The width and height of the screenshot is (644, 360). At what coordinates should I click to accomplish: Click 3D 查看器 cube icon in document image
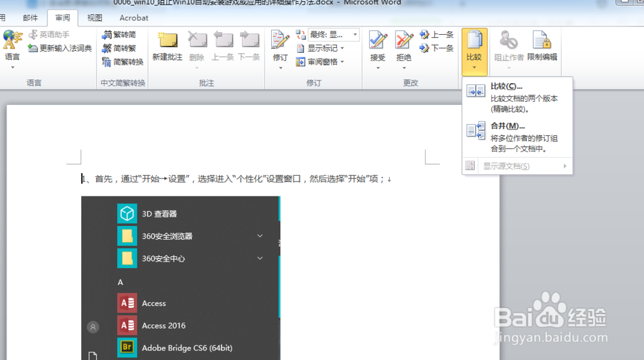point(127,214)
